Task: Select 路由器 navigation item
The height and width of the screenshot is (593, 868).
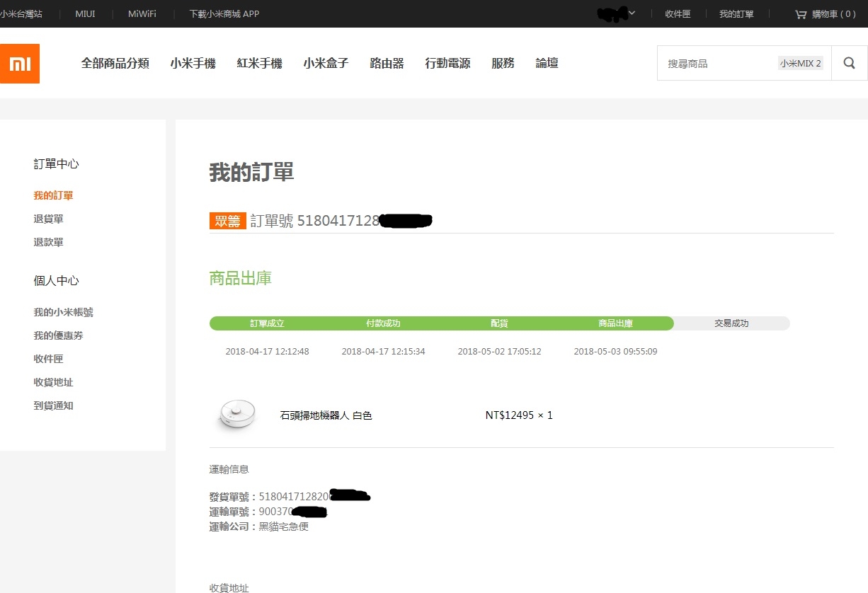Action: (x=387, y=63)
